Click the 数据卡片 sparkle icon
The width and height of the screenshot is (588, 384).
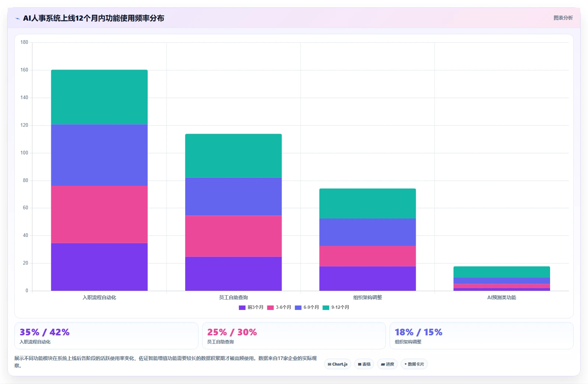[x=405, y=364]
